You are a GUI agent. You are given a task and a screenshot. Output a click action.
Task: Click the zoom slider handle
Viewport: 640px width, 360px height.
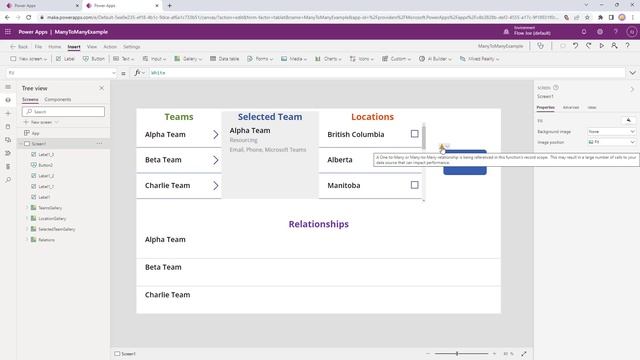(x=457, y=353)
